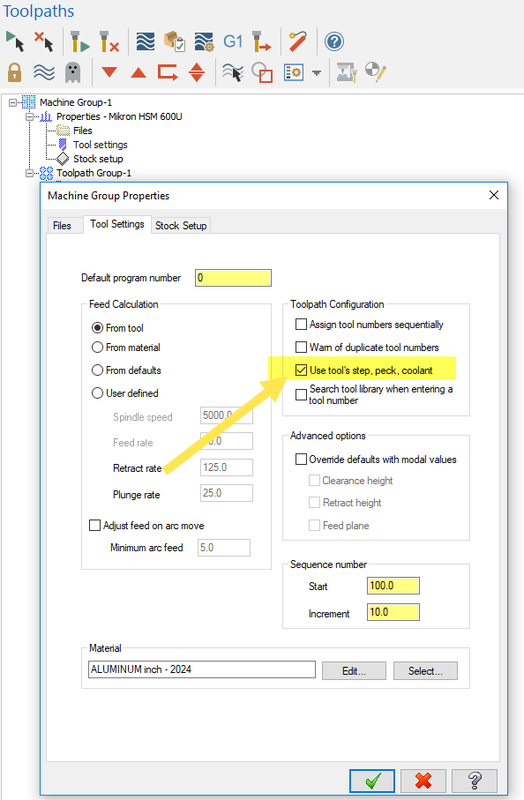Click the dynamite delete all operations icon
This screenshot has width=524, height=800.
297,41
